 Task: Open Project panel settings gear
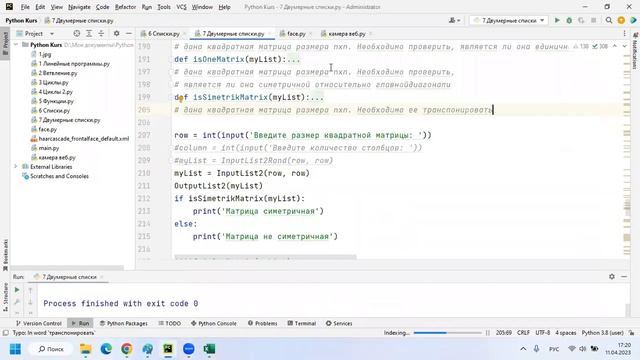tap(116, 33)
